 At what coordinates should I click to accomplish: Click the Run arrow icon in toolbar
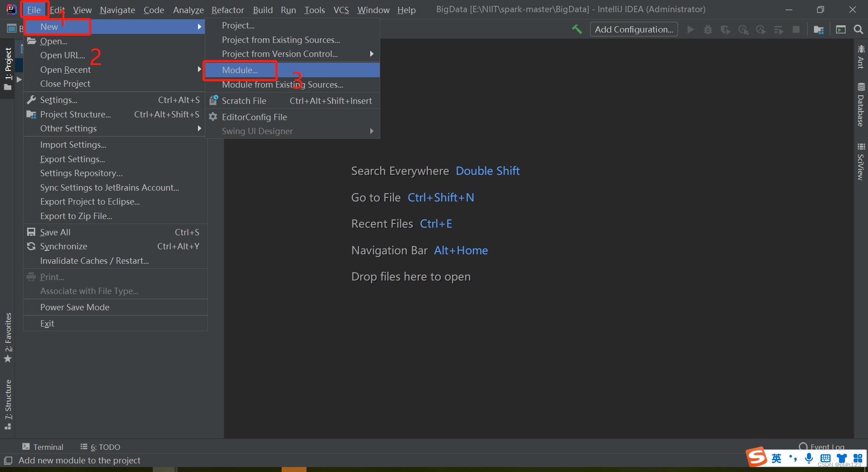690,29
